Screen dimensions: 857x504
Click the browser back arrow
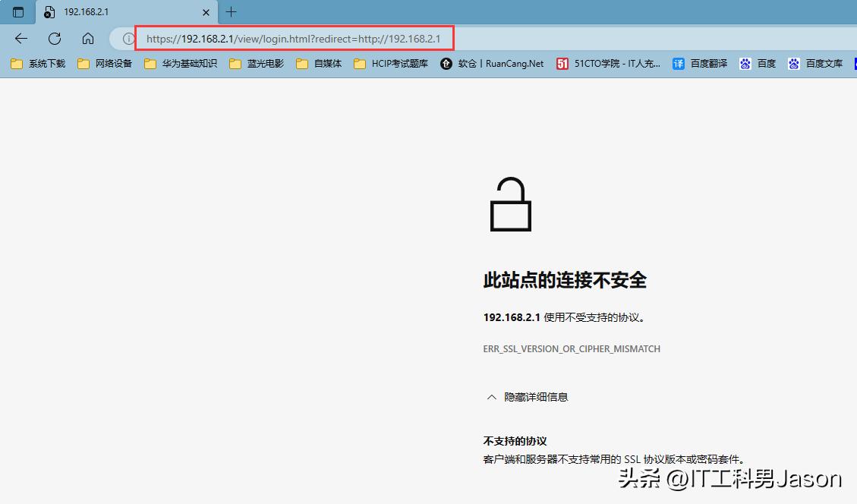point(20,38)
